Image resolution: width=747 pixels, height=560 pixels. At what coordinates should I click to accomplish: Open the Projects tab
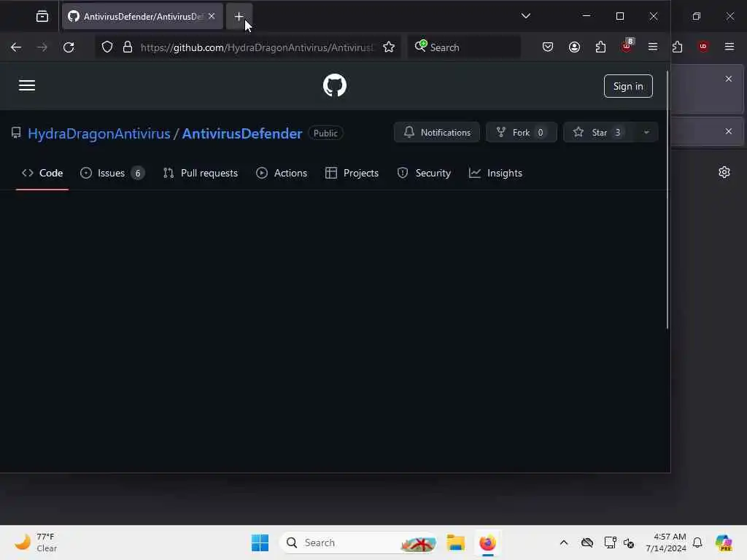click(x=352, y=174)
